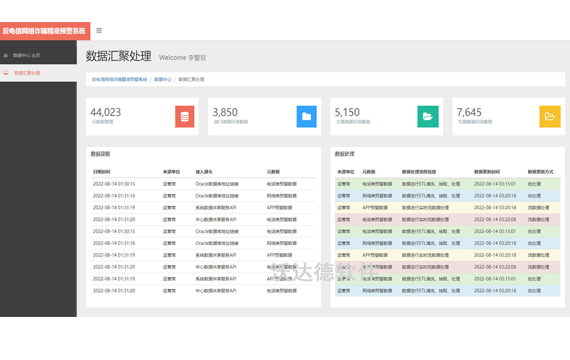The height and width of the screenshot is (360, 570).
Task: Click the 3,850 count value
Action: [x=225, y=112]
